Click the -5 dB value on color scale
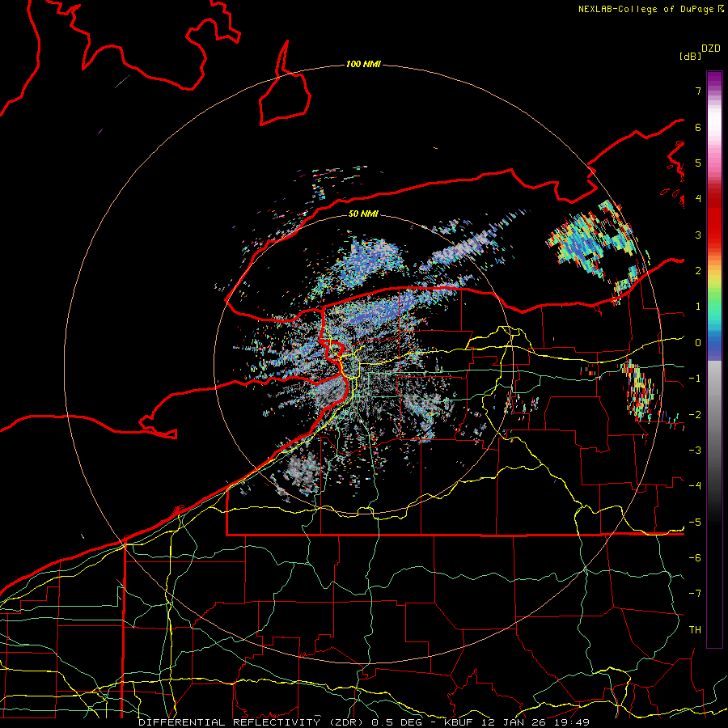This screenshot has width=728, height=728. [x=695, y=522]
